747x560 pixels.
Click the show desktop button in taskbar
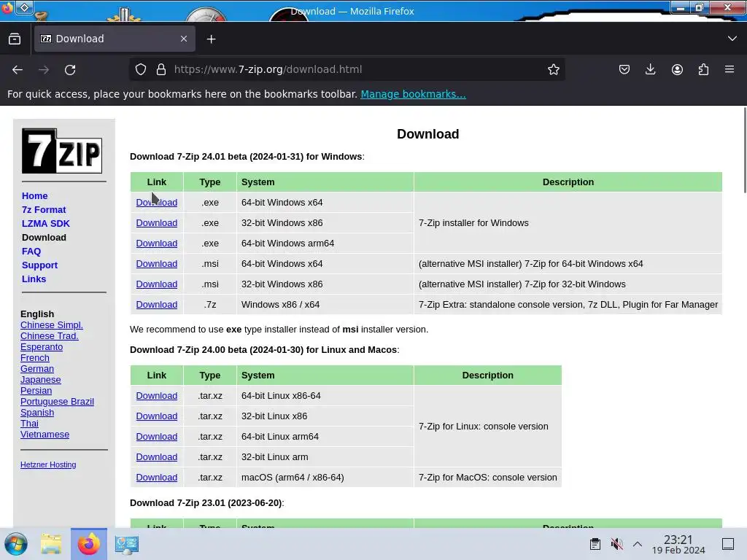pos(728,544)
